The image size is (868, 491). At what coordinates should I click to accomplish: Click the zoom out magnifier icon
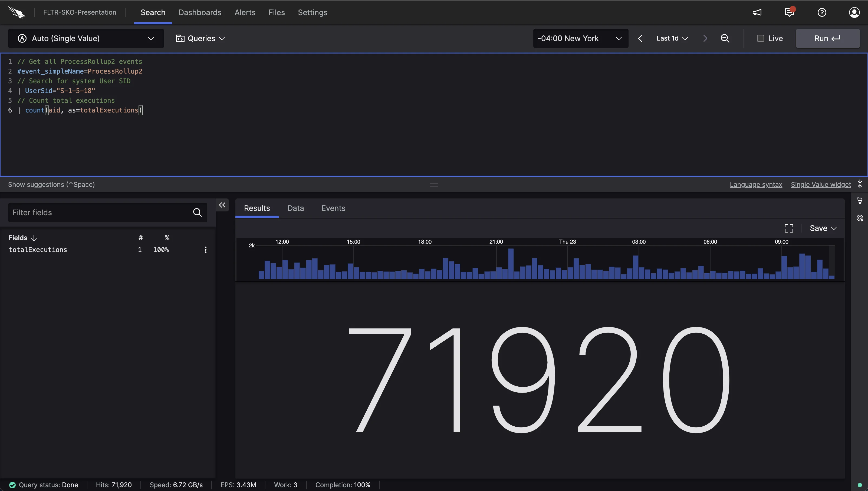click(x=725, y=38)
